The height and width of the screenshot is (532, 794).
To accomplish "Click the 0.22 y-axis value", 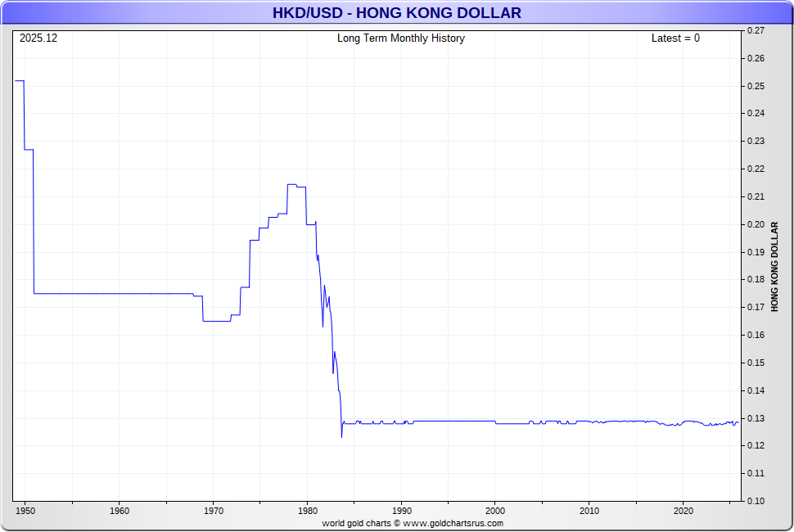I will [x=756, y=169].
